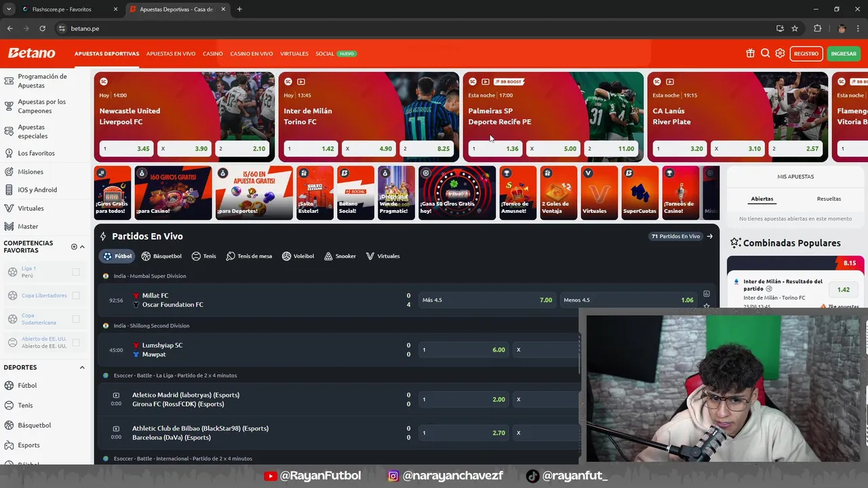Screen dimensions: 868x488
Task: Open the 2 Goles de Ventaja promo tile
Action: tap(559, 193)
